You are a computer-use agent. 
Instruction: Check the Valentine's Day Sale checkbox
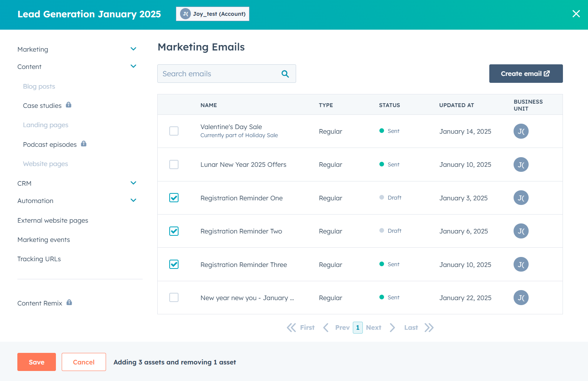click(x=174, y=131)
